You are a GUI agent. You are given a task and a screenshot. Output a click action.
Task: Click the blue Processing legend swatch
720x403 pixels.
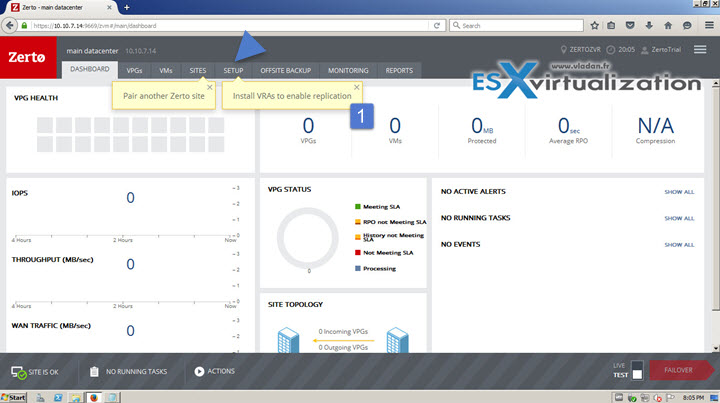coord(358,269)
